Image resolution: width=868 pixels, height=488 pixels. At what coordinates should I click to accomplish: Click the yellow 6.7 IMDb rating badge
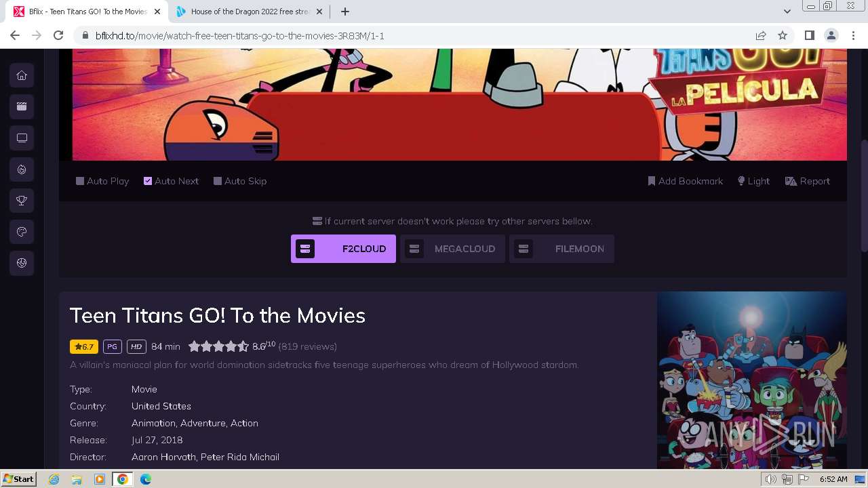pyautogui.click(x=84, y=346)
